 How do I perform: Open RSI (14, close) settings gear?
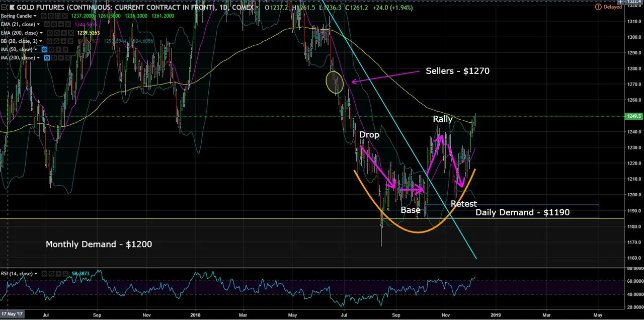click(x=50, y=274)
